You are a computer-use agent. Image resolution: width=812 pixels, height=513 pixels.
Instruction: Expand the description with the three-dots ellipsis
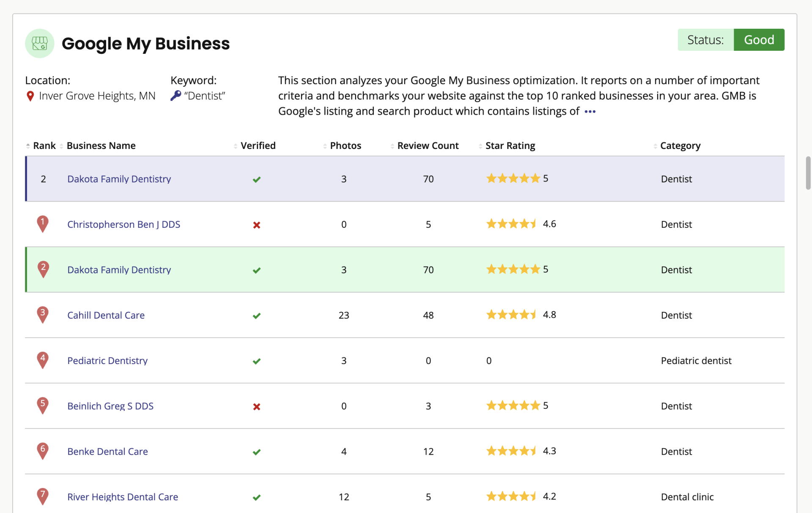pos(590,112)
